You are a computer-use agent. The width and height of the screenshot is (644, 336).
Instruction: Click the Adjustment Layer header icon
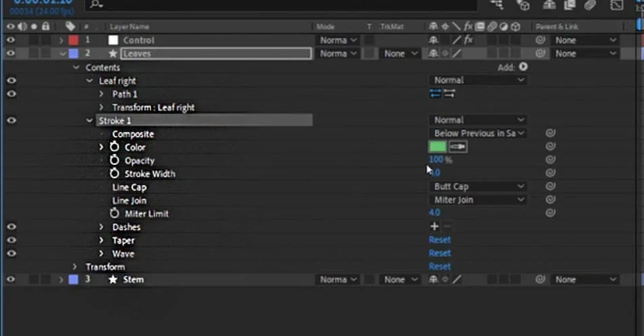(x=504, y=26)
